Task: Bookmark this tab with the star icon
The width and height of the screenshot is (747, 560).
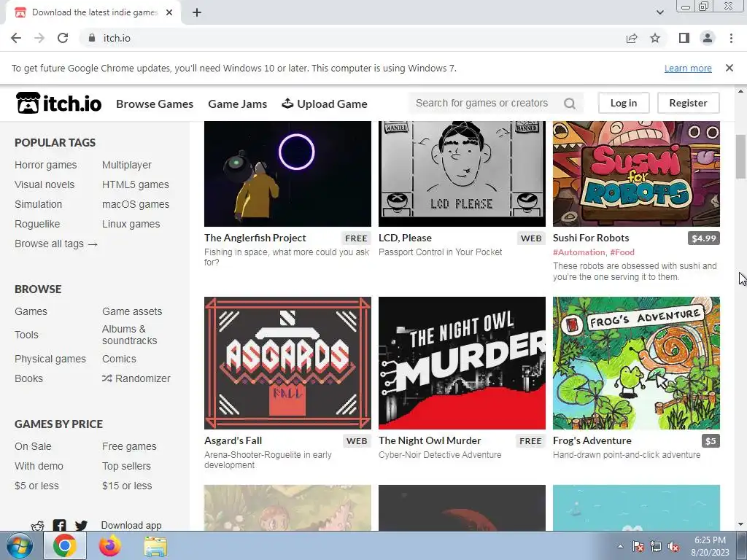Action: [655, 38]
